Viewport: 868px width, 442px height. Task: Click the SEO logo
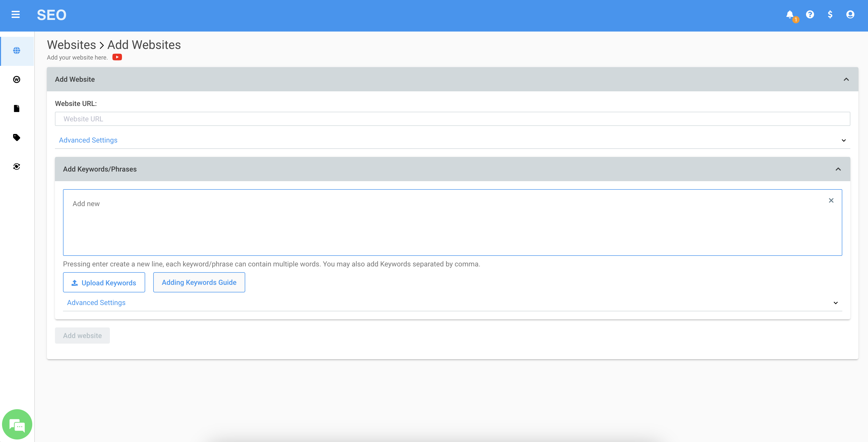coord(52,15)
